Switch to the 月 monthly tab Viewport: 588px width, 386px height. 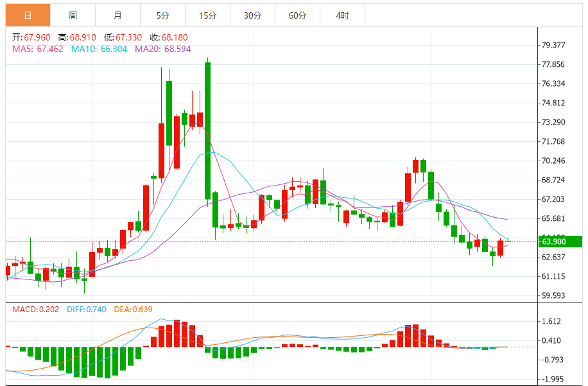point(117,15)
